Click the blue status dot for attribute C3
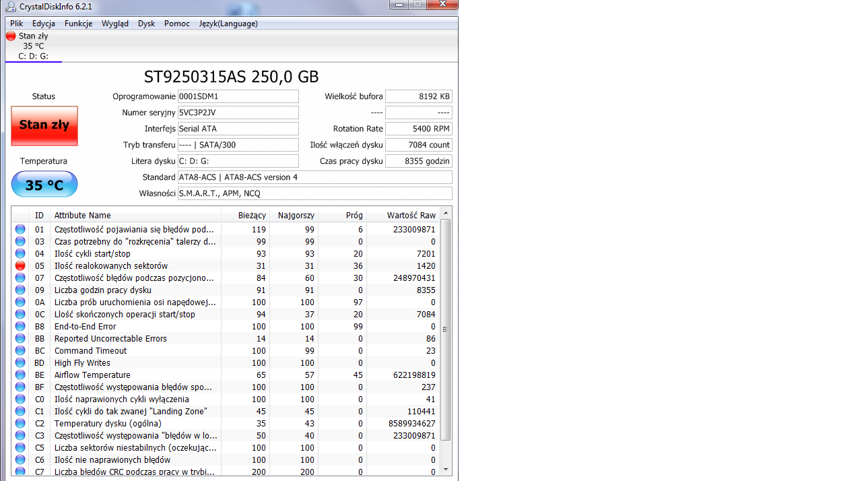 [20, 436]
